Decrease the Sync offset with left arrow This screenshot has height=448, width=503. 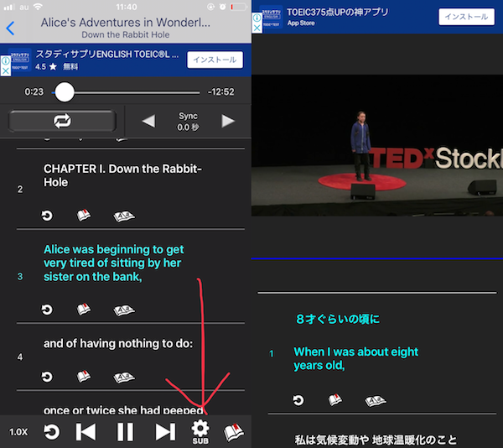point(148,121)
